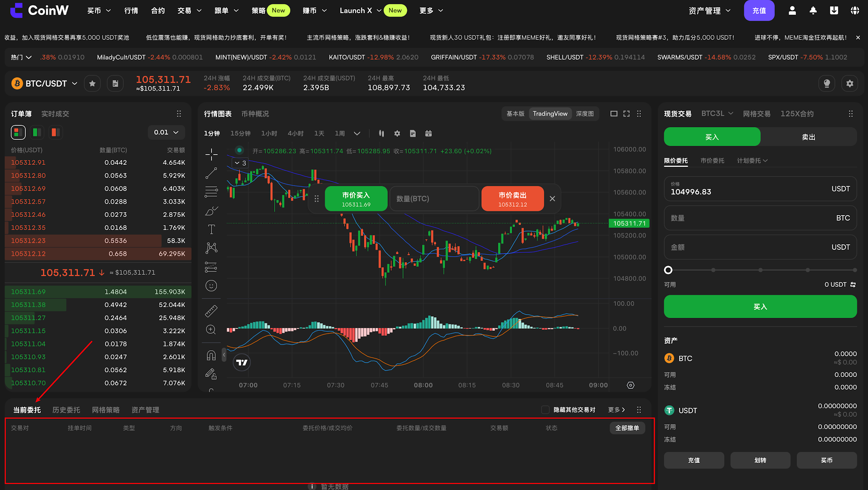
Task: Select the ruler measure tool
Action: 211,311
